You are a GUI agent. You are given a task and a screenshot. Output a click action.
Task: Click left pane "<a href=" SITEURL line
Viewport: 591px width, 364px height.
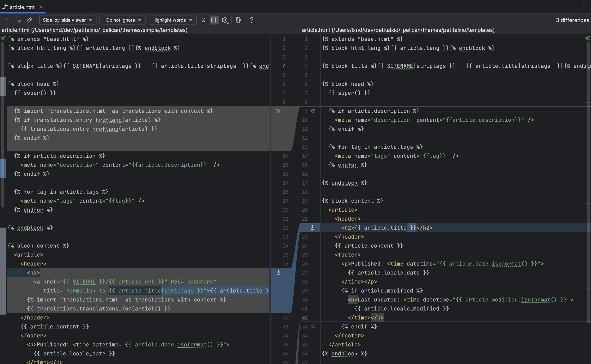pyautogui.click(x=125, y=281)
